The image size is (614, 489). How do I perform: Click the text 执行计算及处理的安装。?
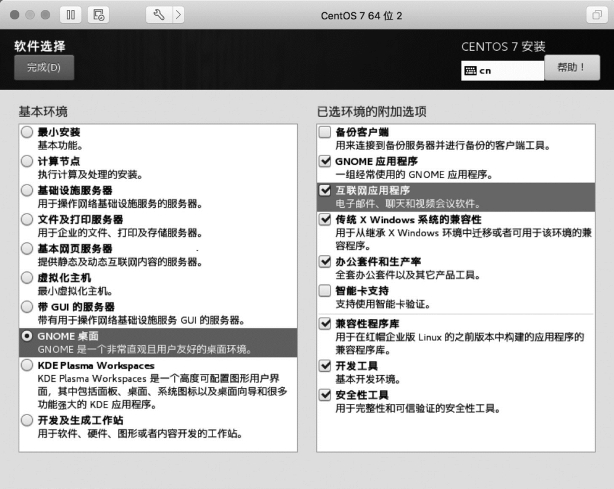click(x=90, y=175)
